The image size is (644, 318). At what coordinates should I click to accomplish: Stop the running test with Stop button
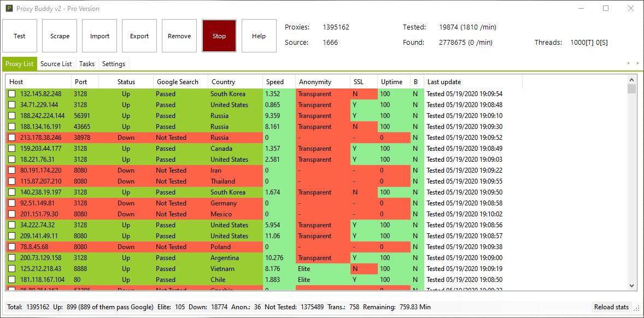click(219, 36)
